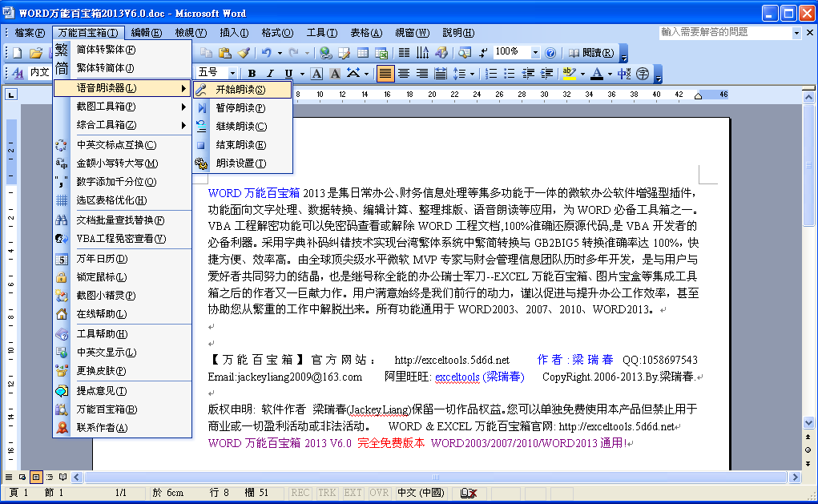The height and width of the screenshot is (504, 818).
Task: Click the Normal view button
Action: pyautogui.click(x=9, y=477)
